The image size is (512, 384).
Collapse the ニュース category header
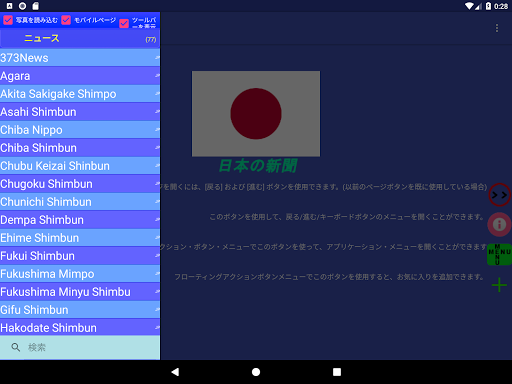pos(80,39)
